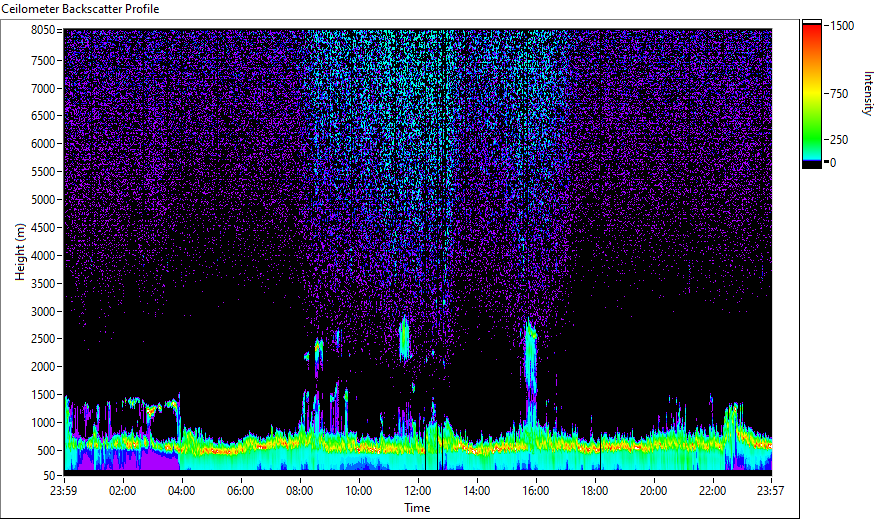The width and height of the screenshot is (878, 519).
Task: Click the Time axis label
Action: click(x=417, y=508)
